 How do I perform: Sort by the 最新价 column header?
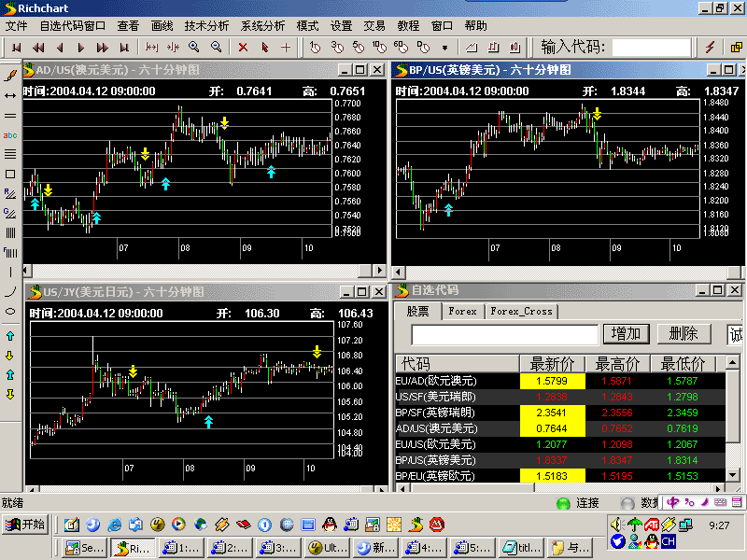[x=552, y=364]
